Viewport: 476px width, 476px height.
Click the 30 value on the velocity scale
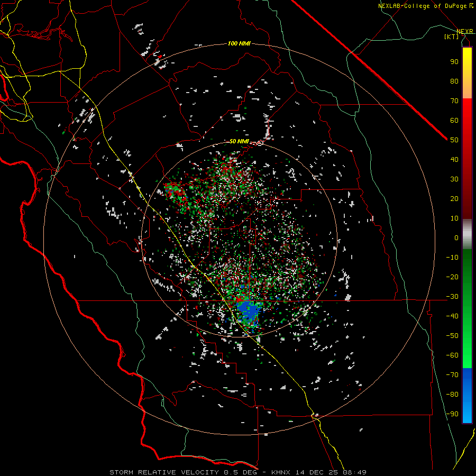(x=454, y=179)
